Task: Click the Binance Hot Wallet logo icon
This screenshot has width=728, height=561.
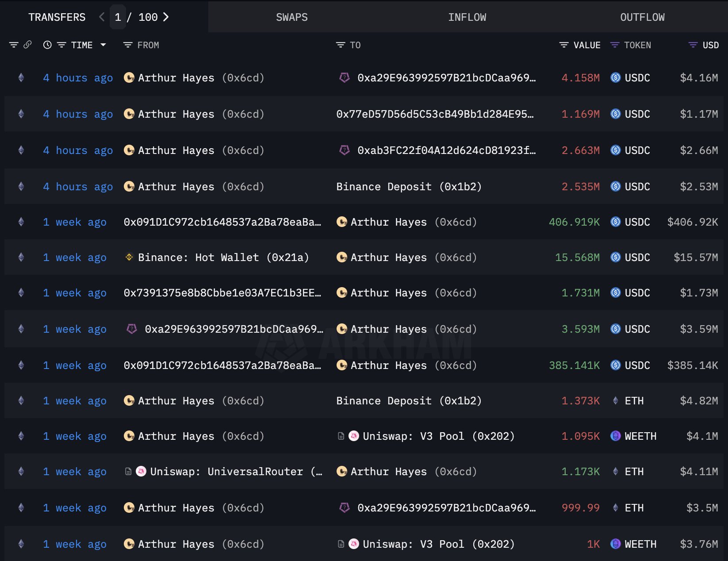Action: (129, 257)
